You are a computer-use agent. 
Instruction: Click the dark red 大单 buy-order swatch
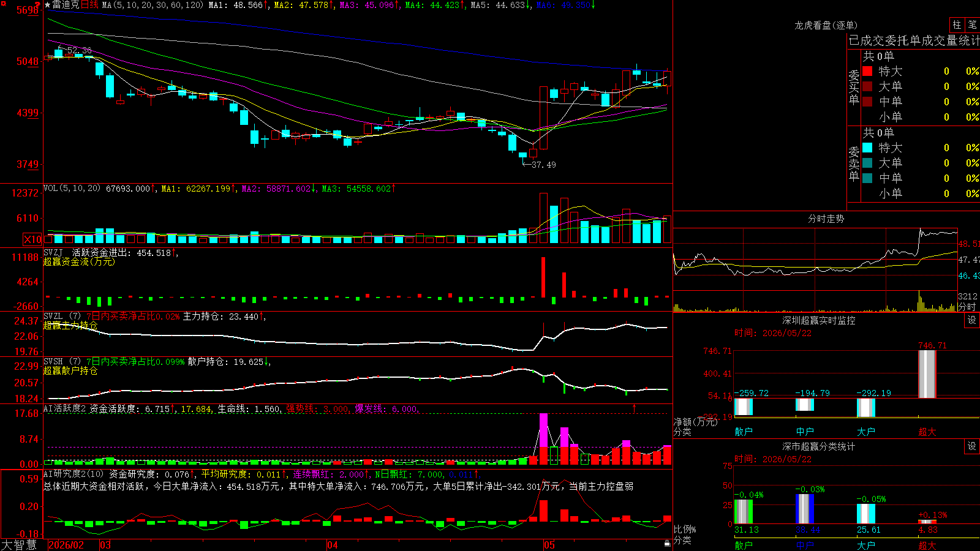pyautogui.click(x=867, y=86)
